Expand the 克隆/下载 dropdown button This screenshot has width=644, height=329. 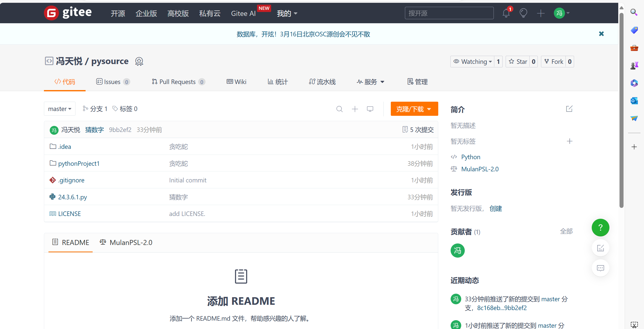414,109
